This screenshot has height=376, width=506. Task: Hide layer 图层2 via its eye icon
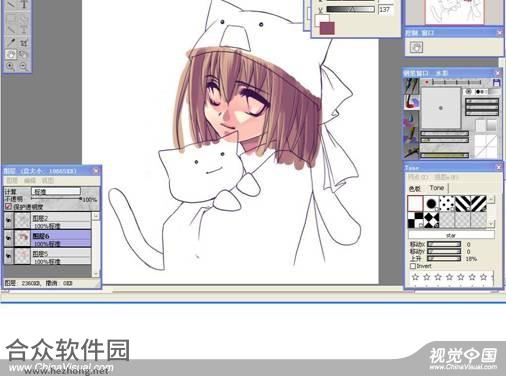9,220
